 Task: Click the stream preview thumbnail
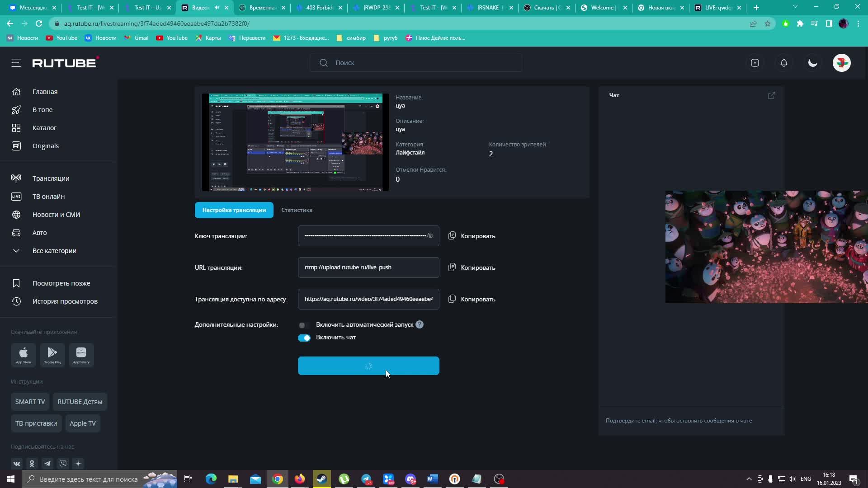coord(295,142)
